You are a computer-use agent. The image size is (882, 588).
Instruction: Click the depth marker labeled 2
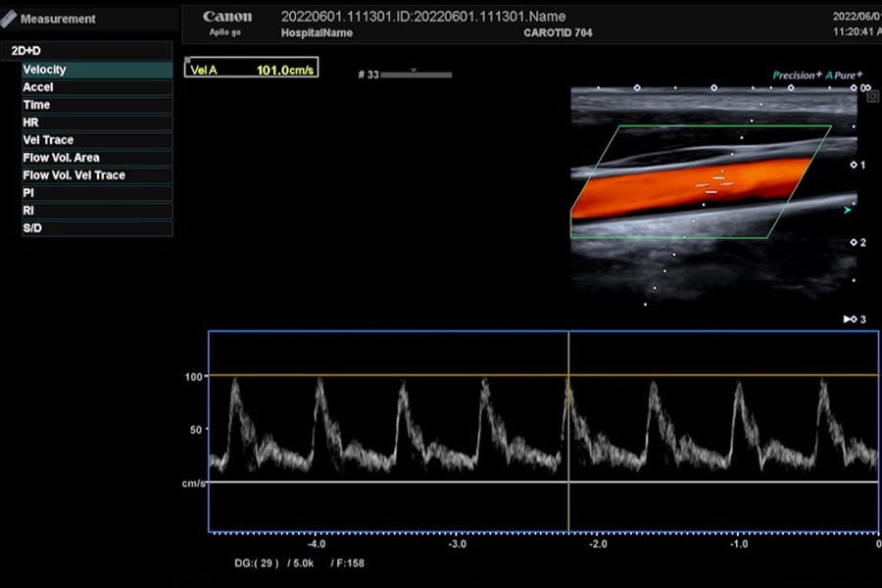point(857,242)
